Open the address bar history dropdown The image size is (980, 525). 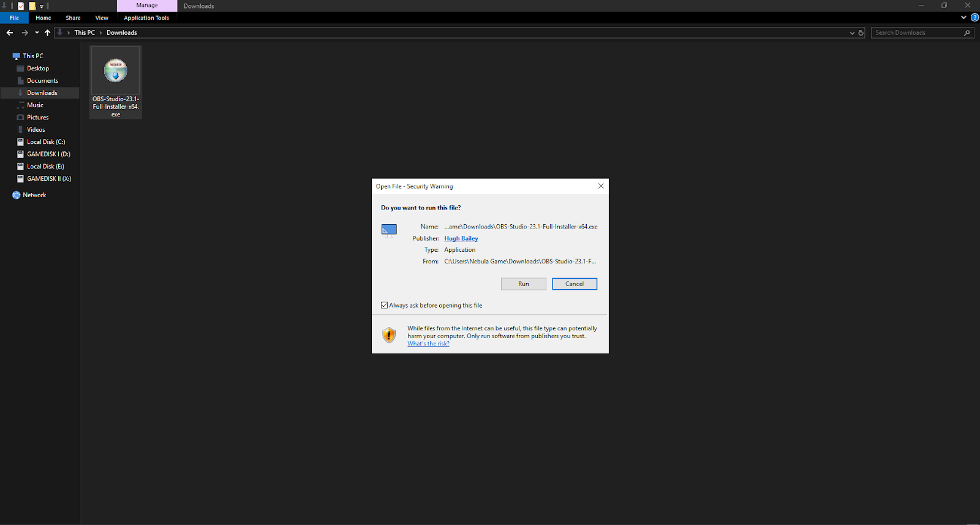point(852,33)
